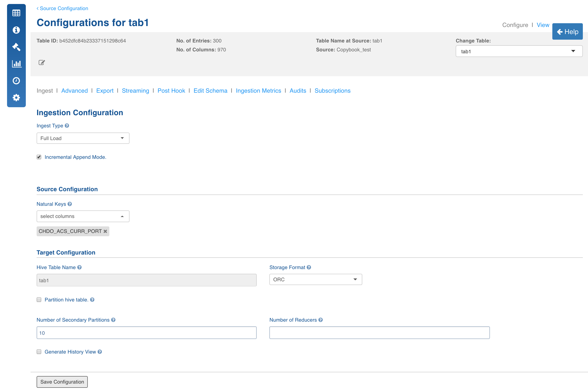This screenshot has height=392, width=588.
Task: Click the Source value Copybook_test
Action: point(354,50)
